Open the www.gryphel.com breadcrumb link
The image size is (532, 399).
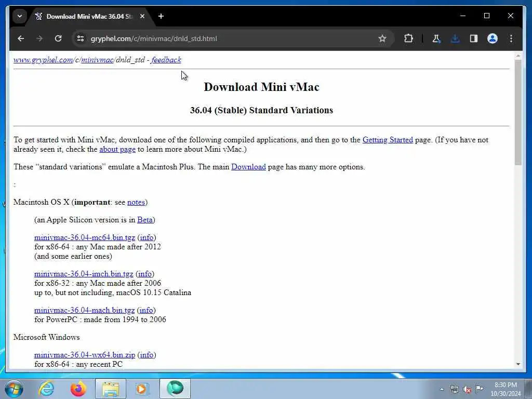(x=43, y=60)
